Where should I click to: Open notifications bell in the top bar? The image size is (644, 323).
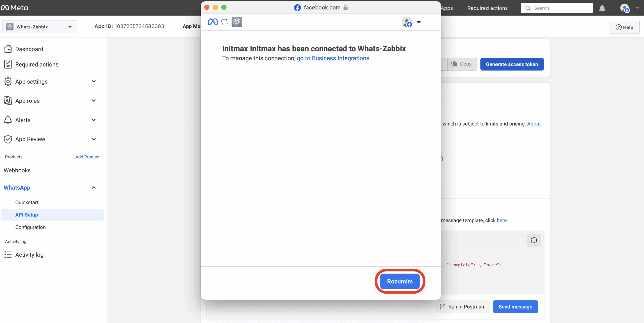tap(602, 8)
